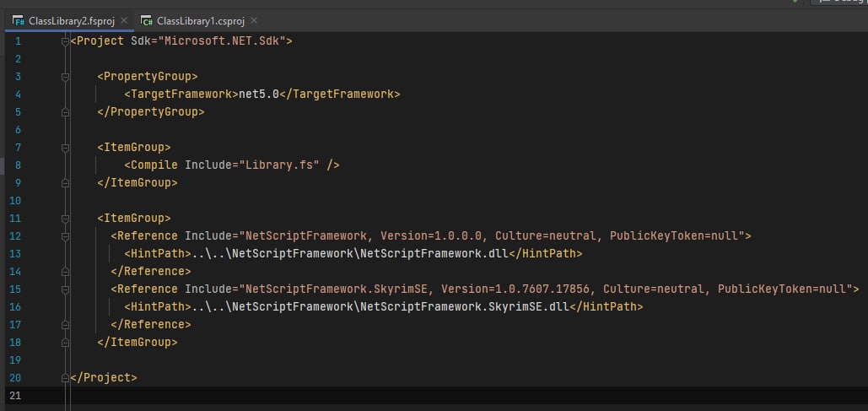Click the closing Reference tag on line 14

151,272
